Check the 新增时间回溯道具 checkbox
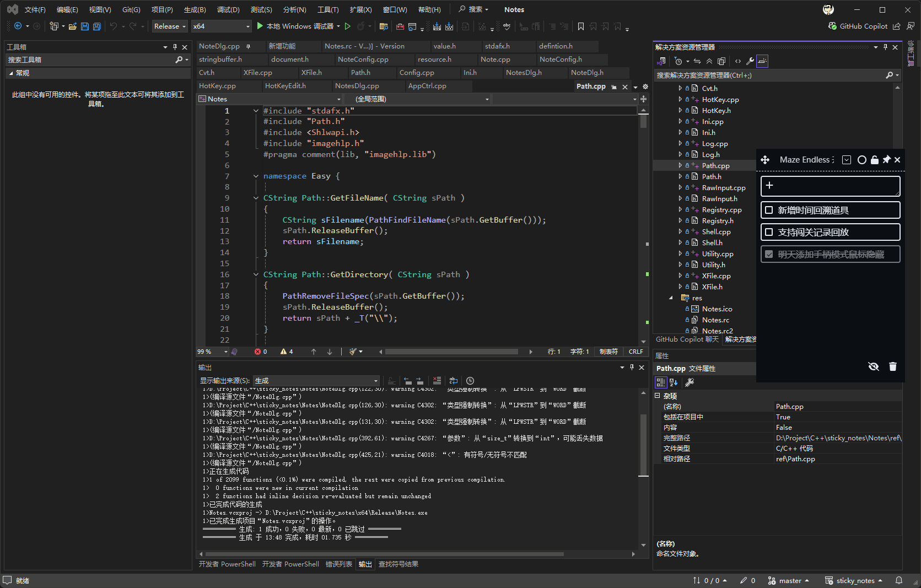The image size is (921, 588). (x=769, y=210)
